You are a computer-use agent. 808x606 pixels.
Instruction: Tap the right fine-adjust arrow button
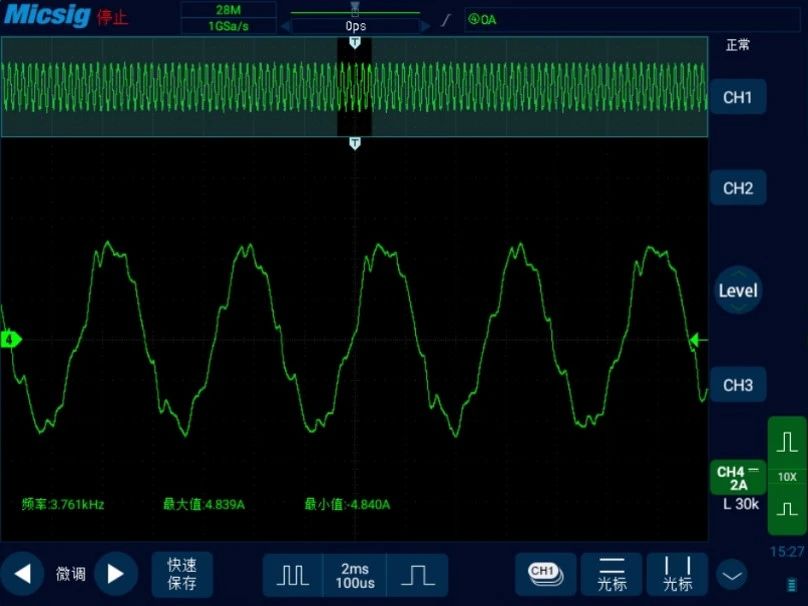pos(116,574)
